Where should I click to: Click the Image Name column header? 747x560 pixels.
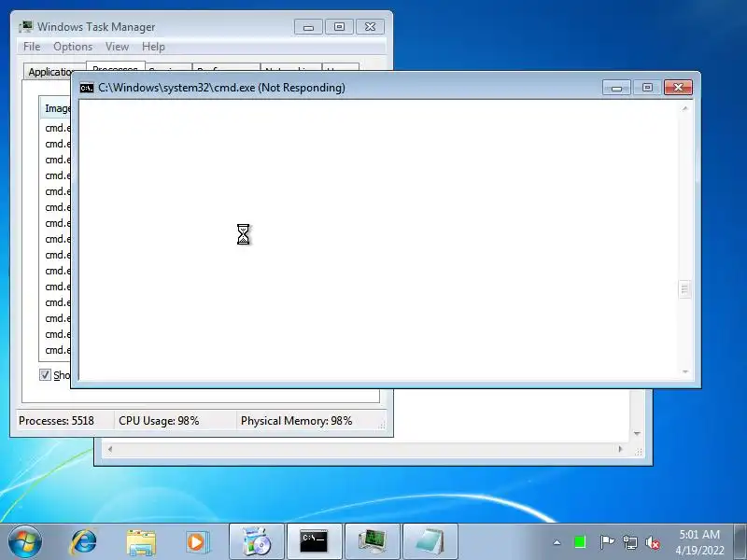(56, 108)
